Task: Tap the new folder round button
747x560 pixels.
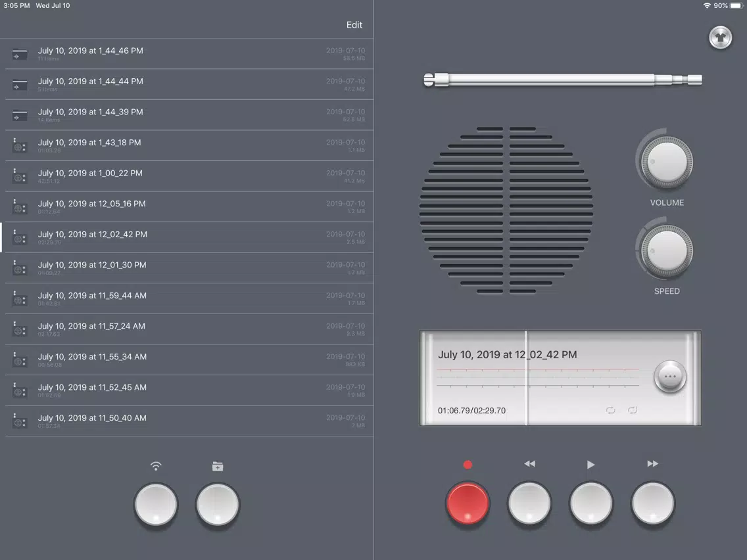Action: point(218,504)
